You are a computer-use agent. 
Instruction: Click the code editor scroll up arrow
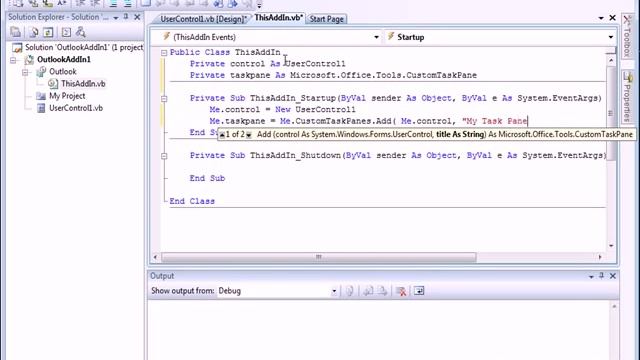(x=611, y=61)
